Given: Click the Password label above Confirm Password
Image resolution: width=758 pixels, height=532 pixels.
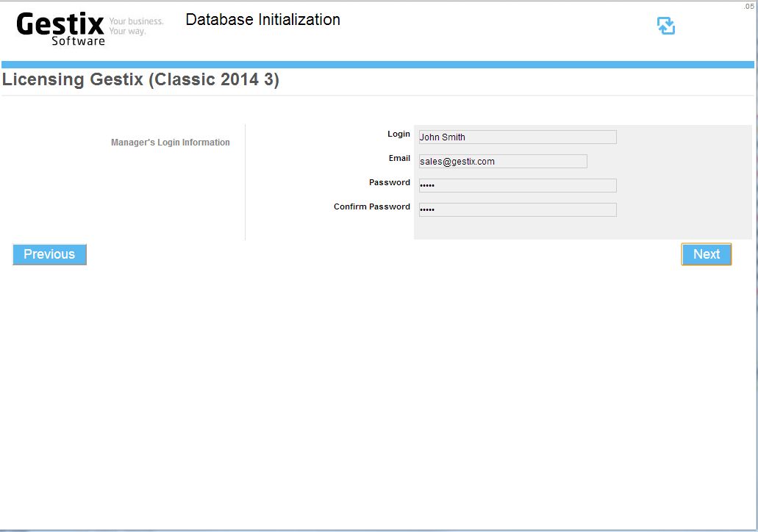Looking at the screenshot, I should pyautogui.click(x=389, y=182).
